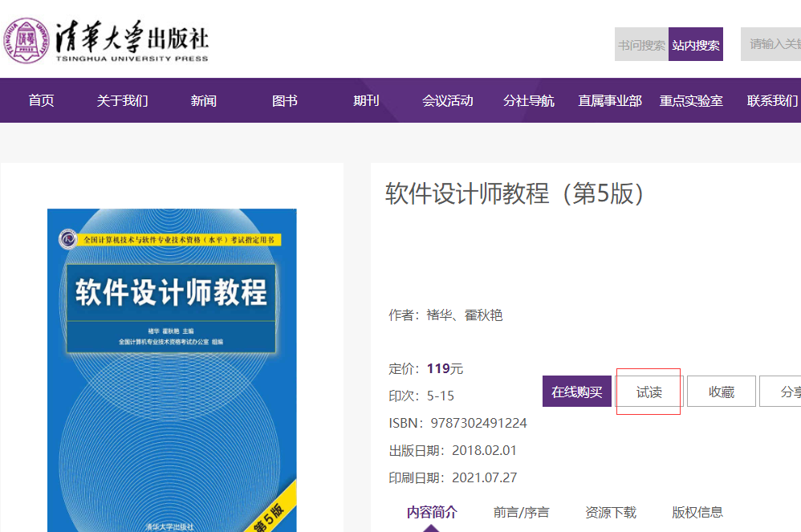
Task: Click the 软件设计师教程 book cover image
Action: pos(172,369)
